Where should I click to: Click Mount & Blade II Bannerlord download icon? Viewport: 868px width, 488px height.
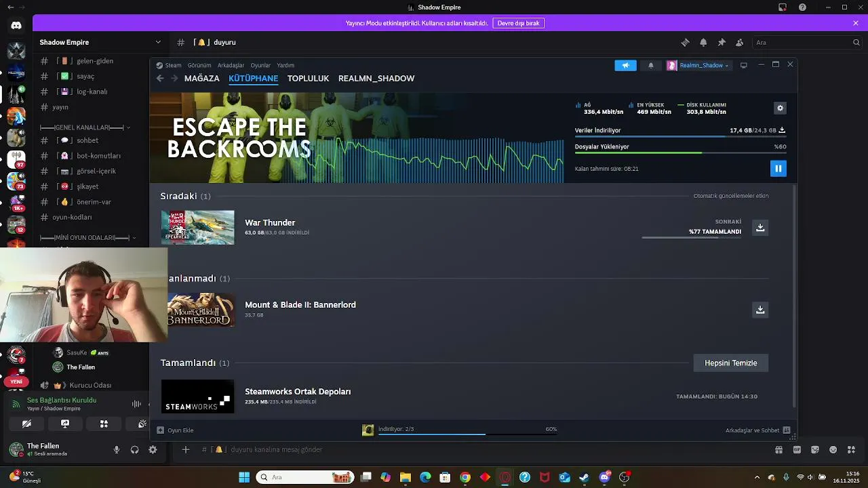pos(760,310)
